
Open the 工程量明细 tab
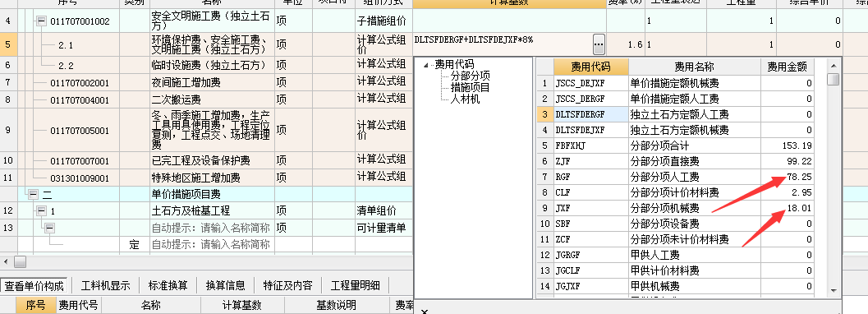(356, 286)
